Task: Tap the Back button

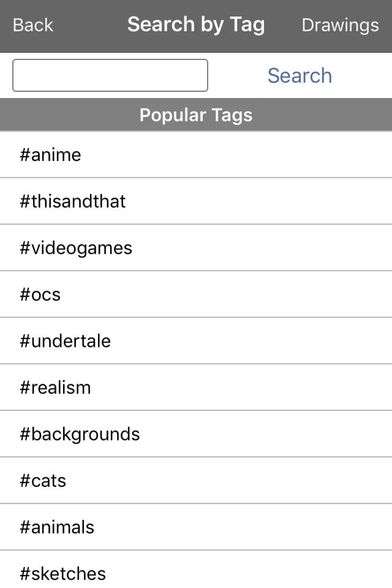Action: (33, 25)
